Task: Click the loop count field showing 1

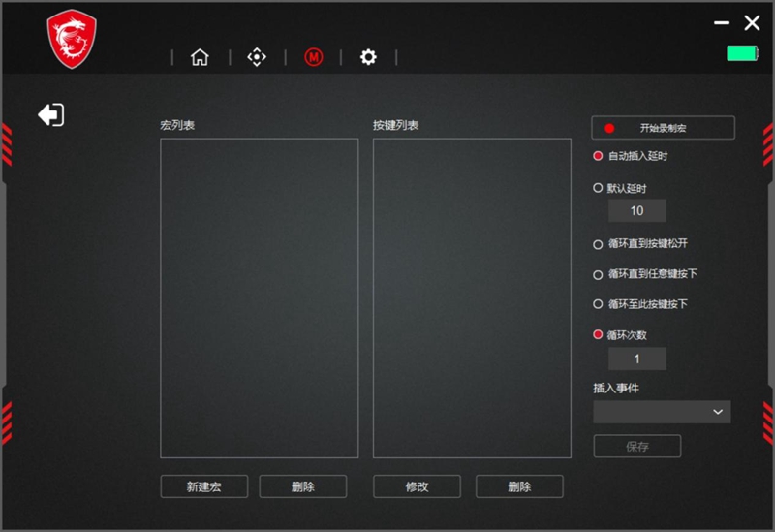Action: tap(637, 359)
